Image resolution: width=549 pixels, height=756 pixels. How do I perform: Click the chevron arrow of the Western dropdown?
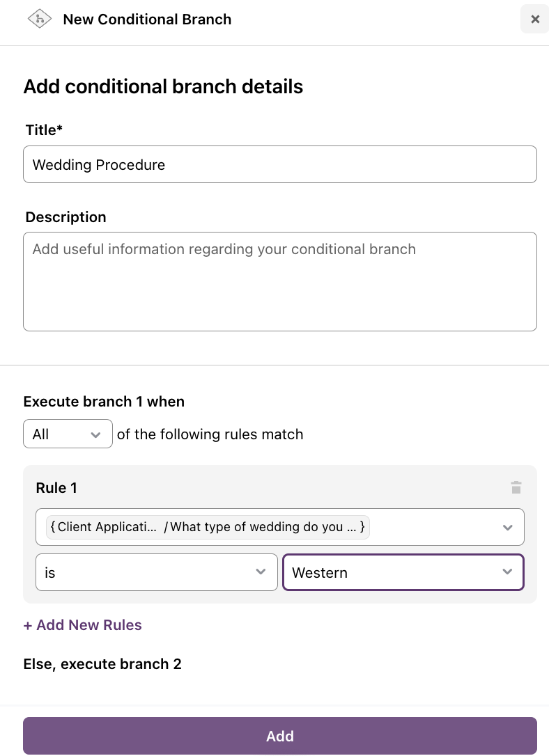(x=507, y=572)
